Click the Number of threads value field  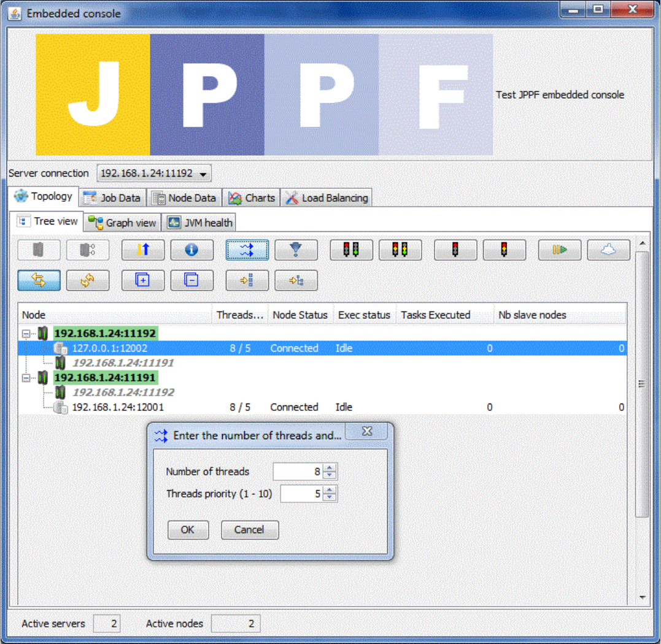pyautogui.click(x=298, y=472)
